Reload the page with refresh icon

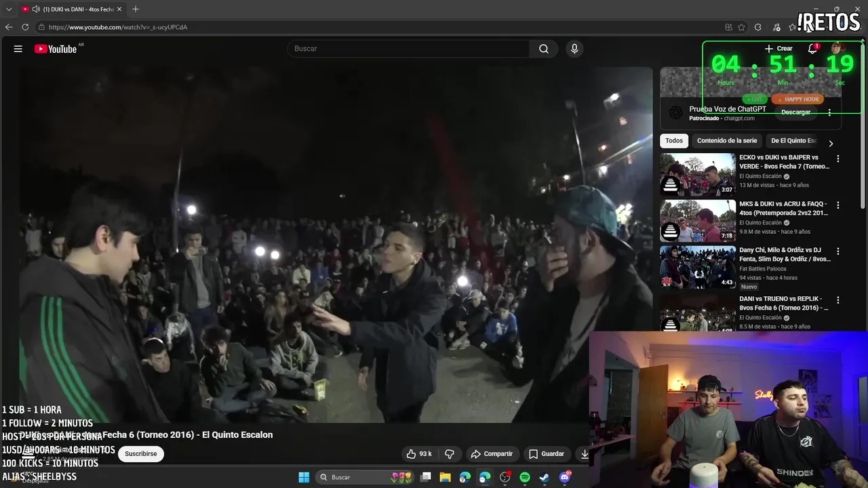click(25, 27)
